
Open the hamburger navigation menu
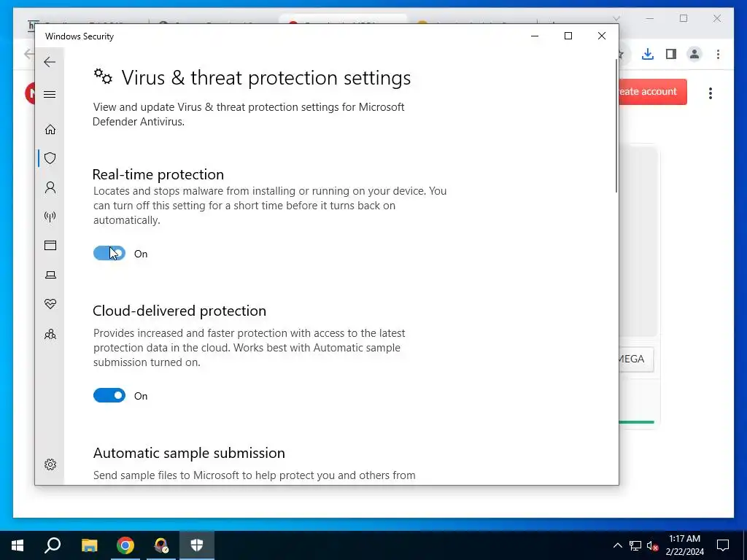pos(50,94)
